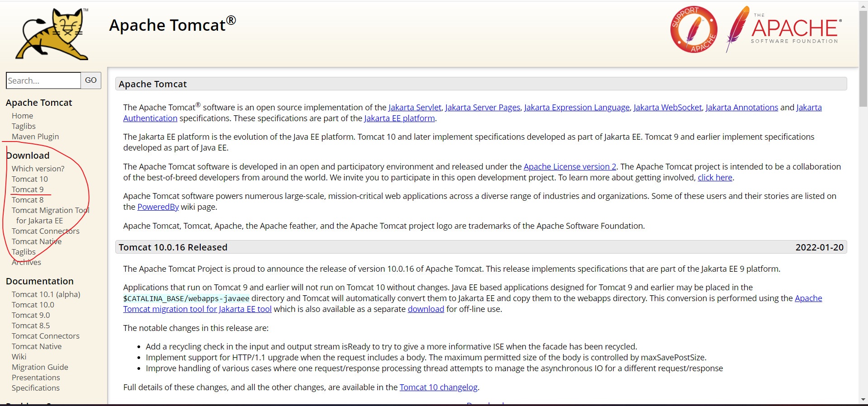This screenshot has width=868, height=406.
Task: Click the Tomcat cat logo
Action: pos(52,34)
